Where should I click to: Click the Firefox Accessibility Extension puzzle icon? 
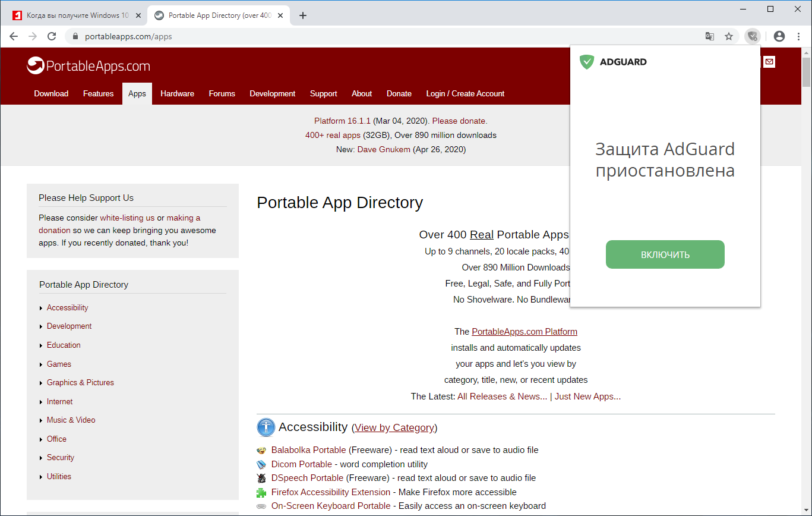(261, 492)
